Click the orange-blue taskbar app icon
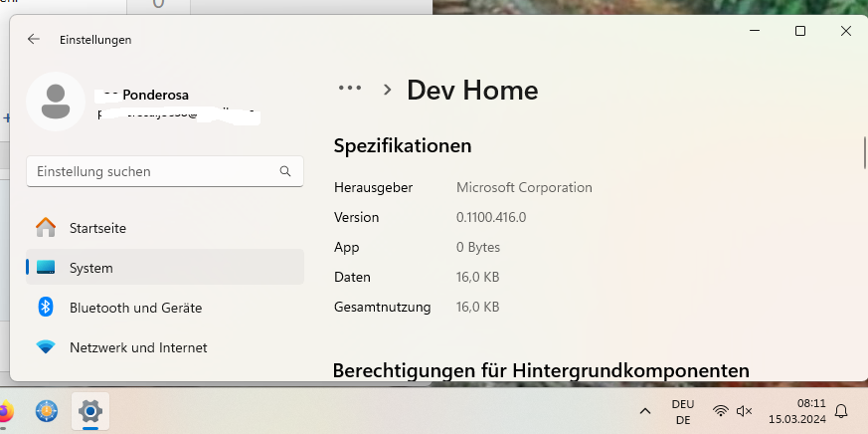868x434 pixels. tap(46, 410)
